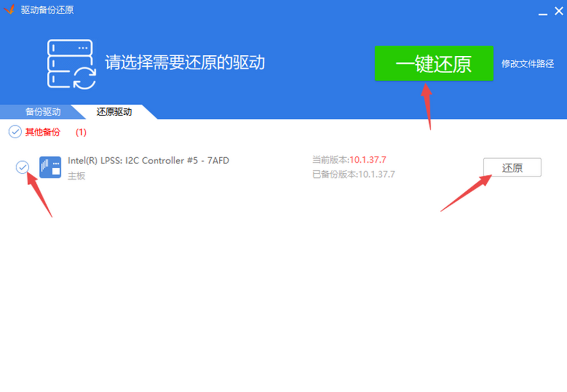Select the 还原驱动 tab
The height and width of the screenshot is (392, 567).
114,112
